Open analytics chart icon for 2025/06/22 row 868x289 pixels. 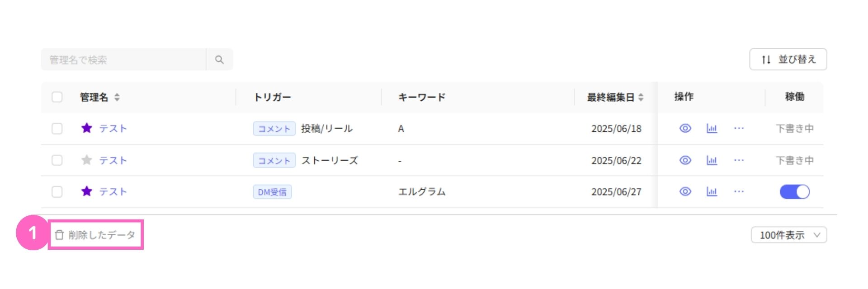(712, 160)
